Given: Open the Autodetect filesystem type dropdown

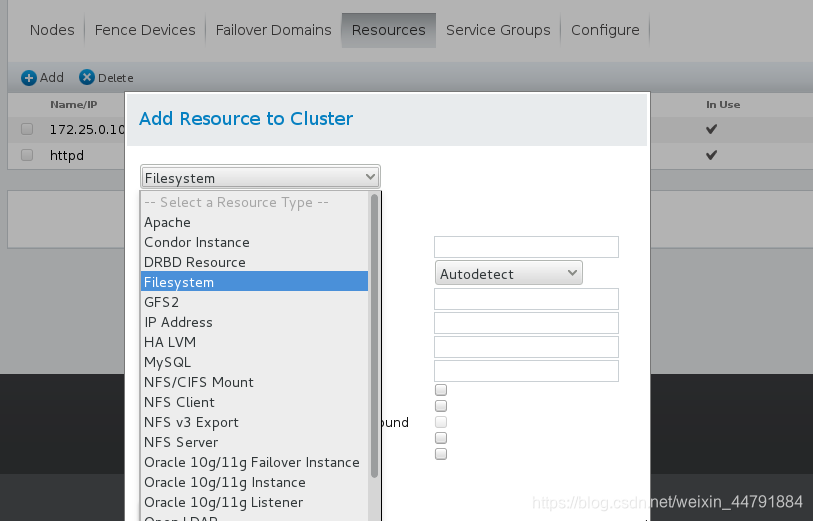Looking at the screenshot, I should (x=509, y=273).
